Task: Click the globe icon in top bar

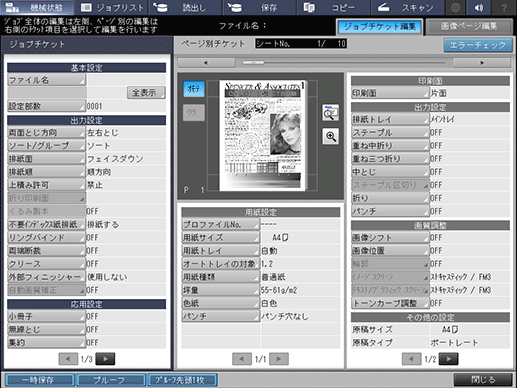Action: 456,7
